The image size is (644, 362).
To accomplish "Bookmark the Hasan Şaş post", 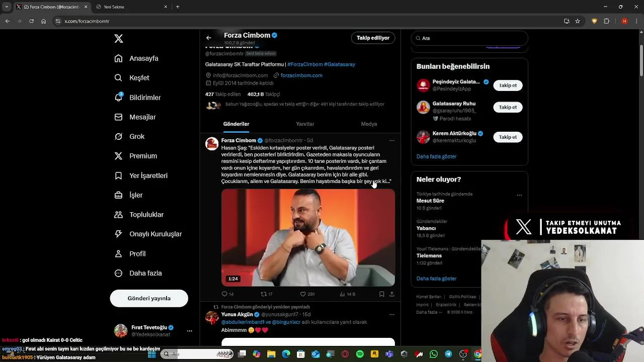I will 381,294.
